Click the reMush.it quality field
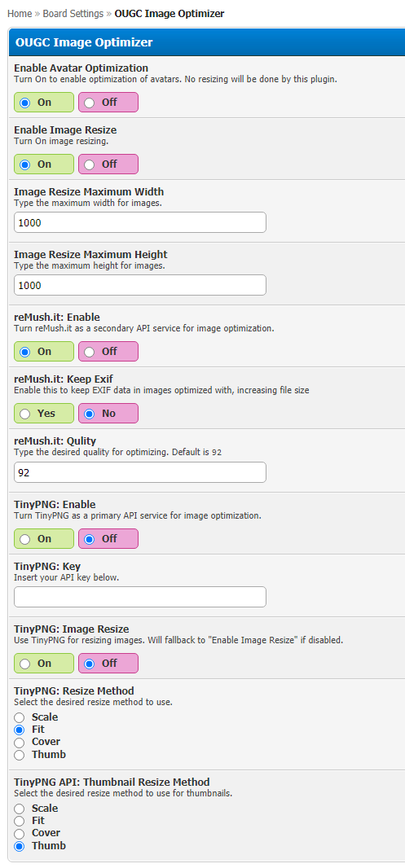Screen dimensions: 405x868 pyautogui.click(x=140, y=473)
